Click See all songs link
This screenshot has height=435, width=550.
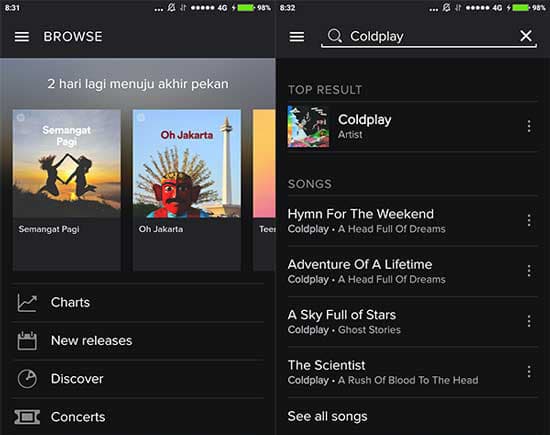coord(327,416)
